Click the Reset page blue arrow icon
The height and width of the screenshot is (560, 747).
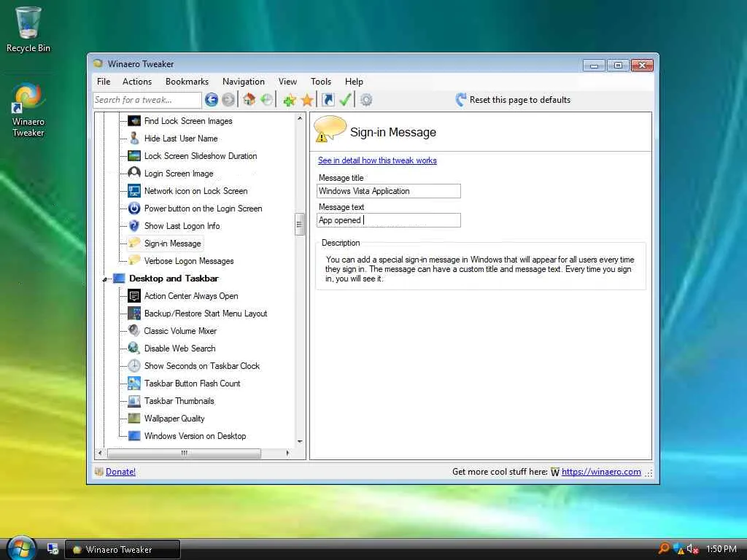461,99
